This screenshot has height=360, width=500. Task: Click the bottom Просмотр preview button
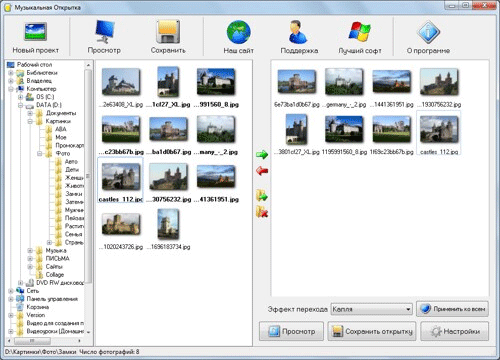pyautogui.click(x=291, y=331)
